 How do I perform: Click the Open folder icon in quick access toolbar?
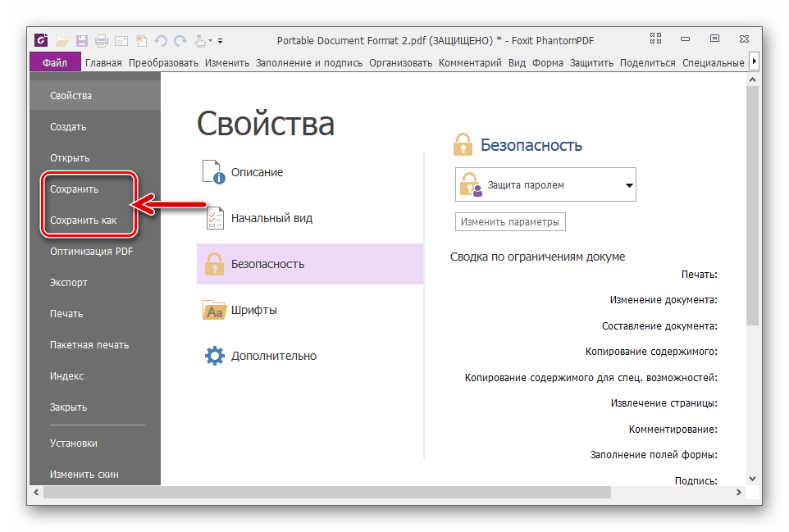click(x=62, y=40)
